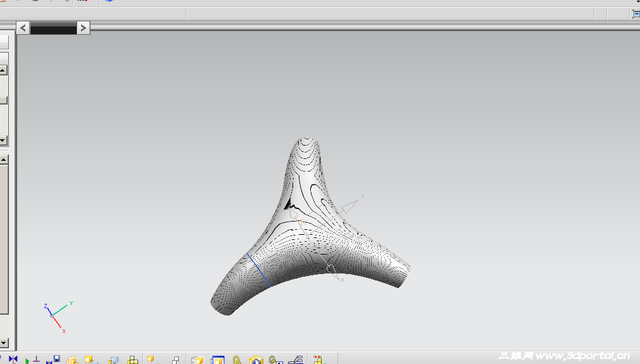Click the window icon at top right corner
The height and width of the screenshot is (364, 640).
[x=636, y=14]
